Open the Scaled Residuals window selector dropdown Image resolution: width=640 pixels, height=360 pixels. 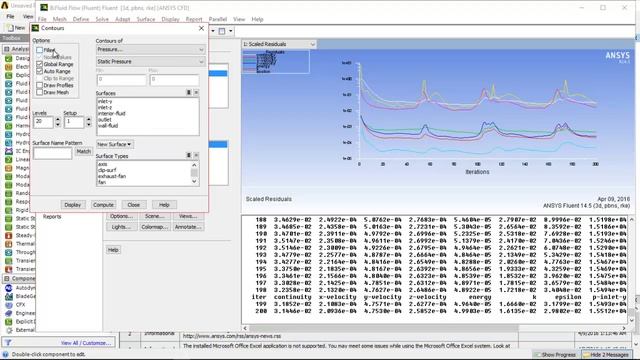pyautogui.click(x=279, y=44)
